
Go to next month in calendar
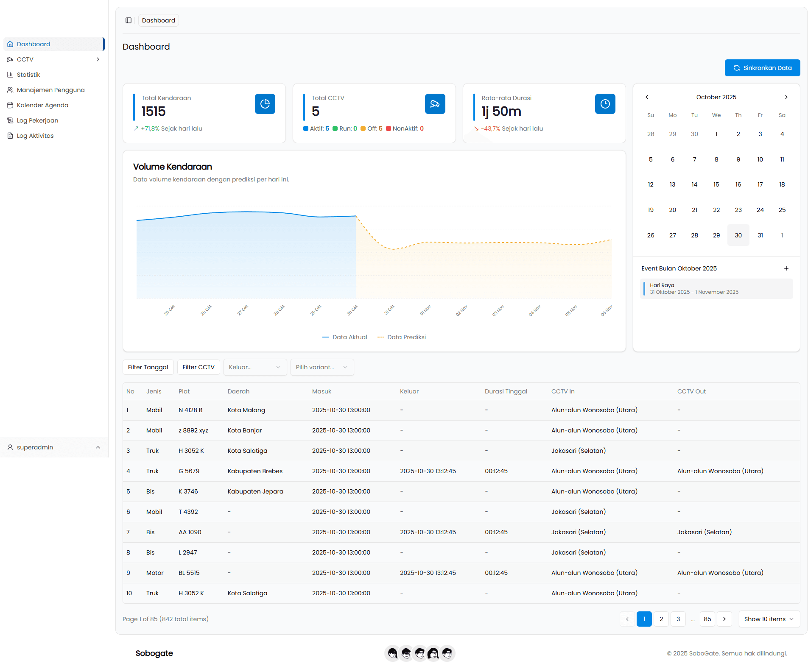[786, 97]
